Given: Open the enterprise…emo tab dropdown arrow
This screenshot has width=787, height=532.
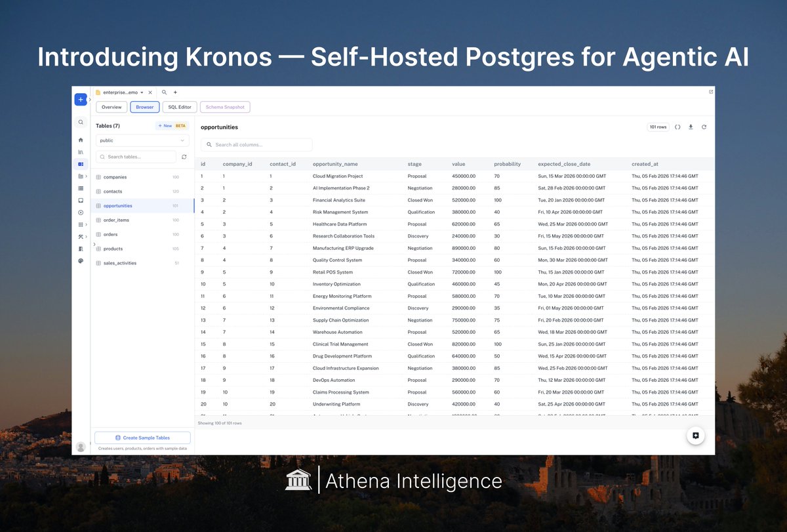Looking at the screenshot, I should tap(142, 92).
